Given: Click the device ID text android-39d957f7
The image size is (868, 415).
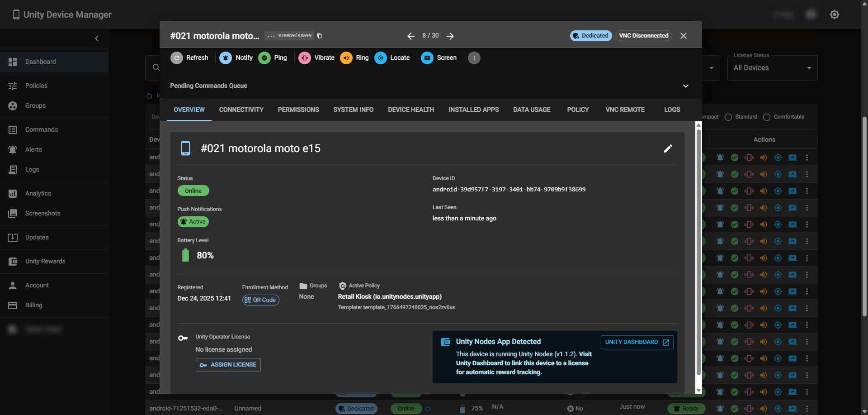Looking at the screenshot, I should coord(509,190).
